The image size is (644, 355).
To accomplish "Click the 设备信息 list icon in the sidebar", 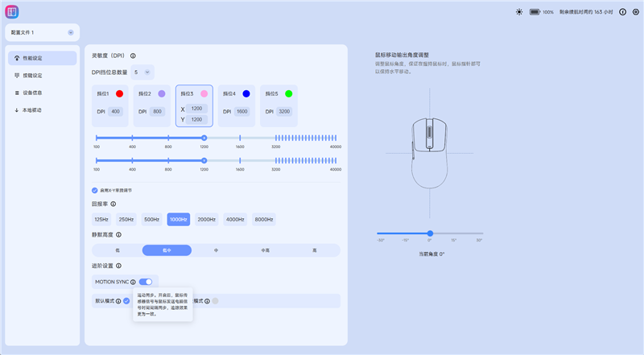I will point(17,93).
